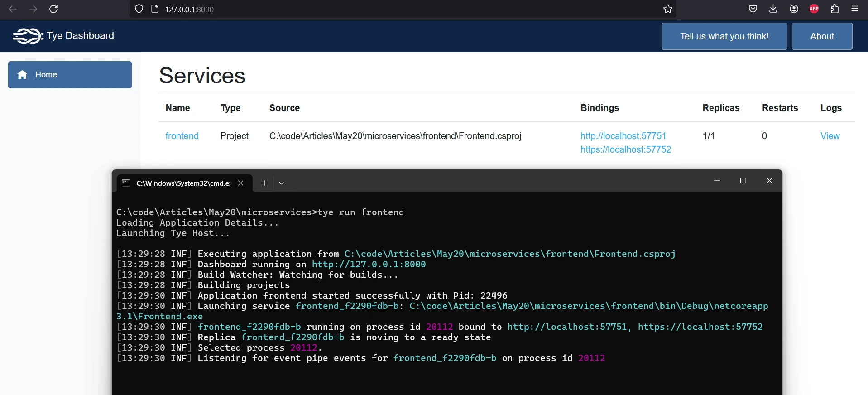The width and height of the screenshot is (868, 395).
Task: Click the Home icon in sidebar
Action: click(22, 75)
